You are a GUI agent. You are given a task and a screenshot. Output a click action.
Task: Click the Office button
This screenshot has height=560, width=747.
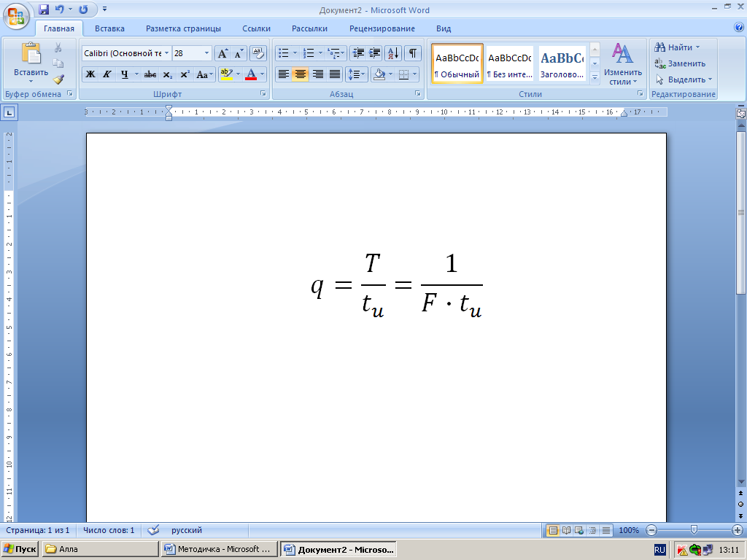[x=16, y=16]
